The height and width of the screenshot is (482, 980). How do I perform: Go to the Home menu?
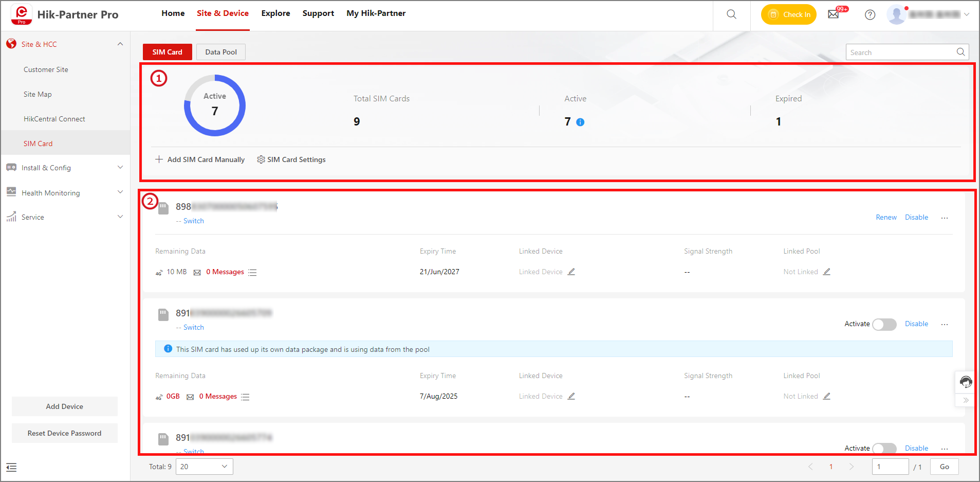(x=173, y=13)
